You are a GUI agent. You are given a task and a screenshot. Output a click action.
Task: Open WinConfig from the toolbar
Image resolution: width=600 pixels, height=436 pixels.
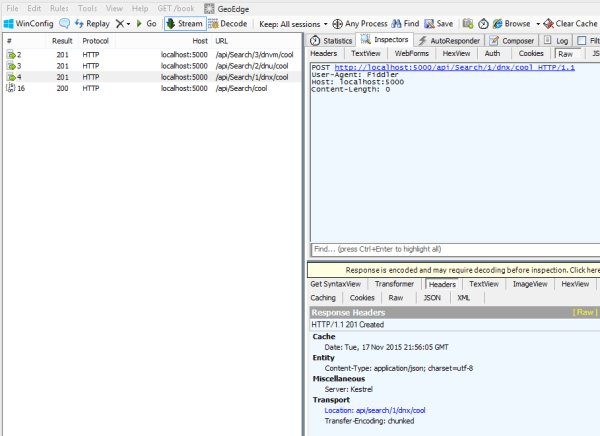tap(28, 24)
